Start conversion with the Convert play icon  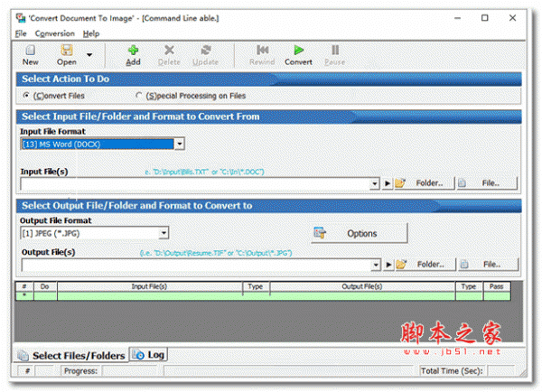299,51
